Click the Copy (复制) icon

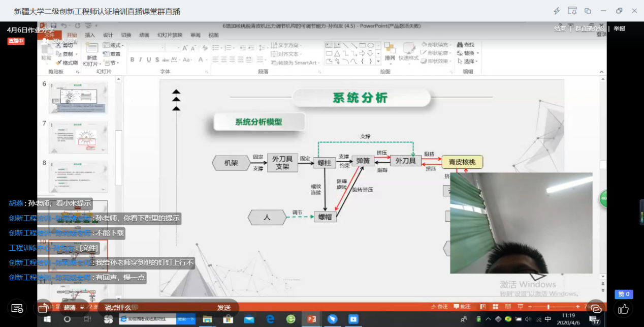point(65,54)
